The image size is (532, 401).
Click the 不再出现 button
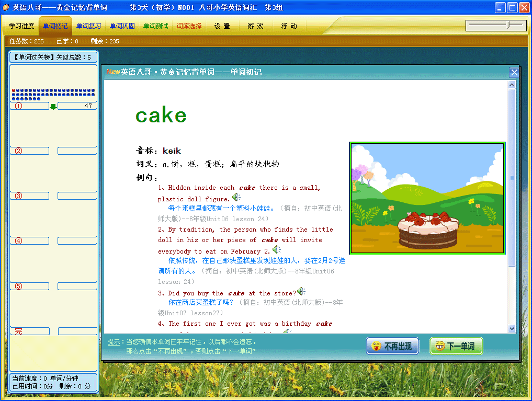pos(392,346)
